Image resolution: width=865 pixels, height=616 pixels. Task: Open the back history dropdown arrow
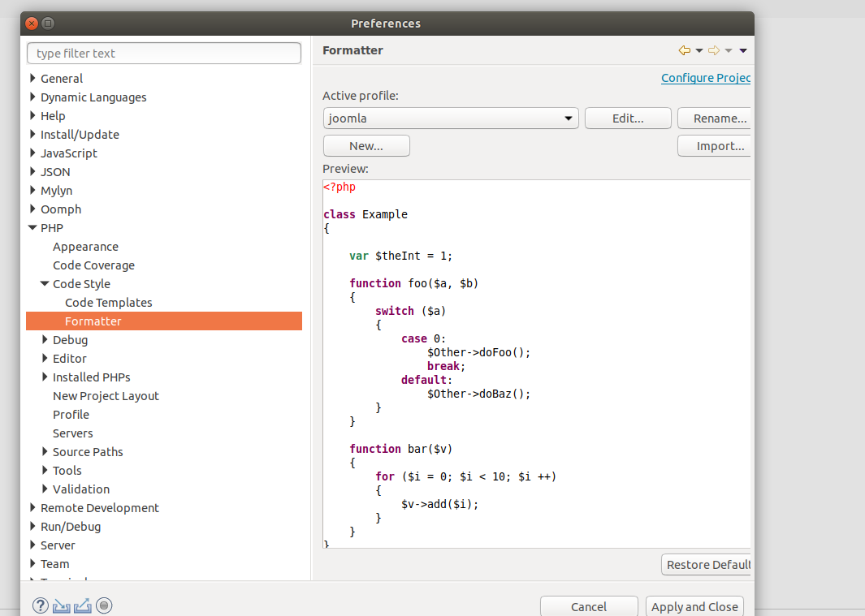coord(699,50)
